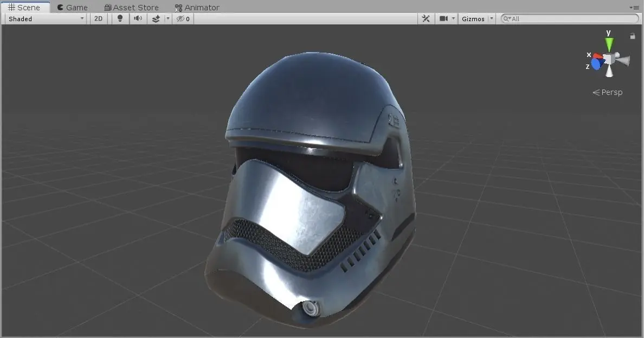Toggle Persp projection label
The width and height of the screenshot is (644, 338).
coord(608,93)
